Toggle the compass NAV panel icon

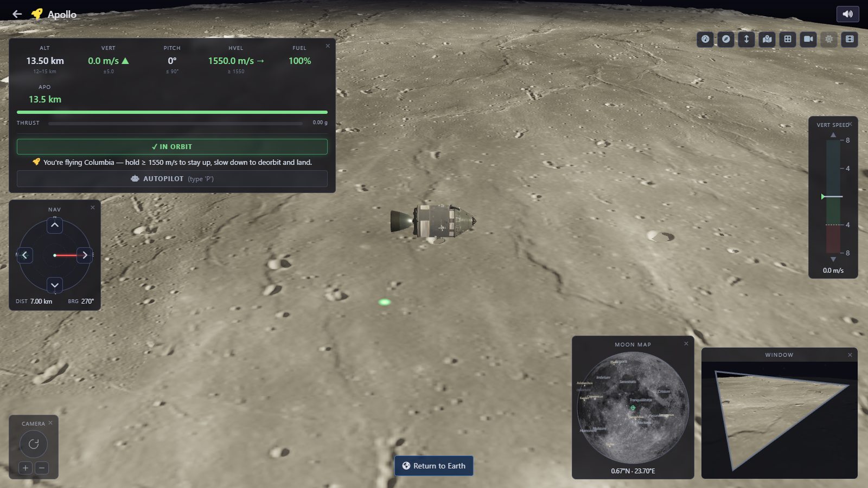726,39
